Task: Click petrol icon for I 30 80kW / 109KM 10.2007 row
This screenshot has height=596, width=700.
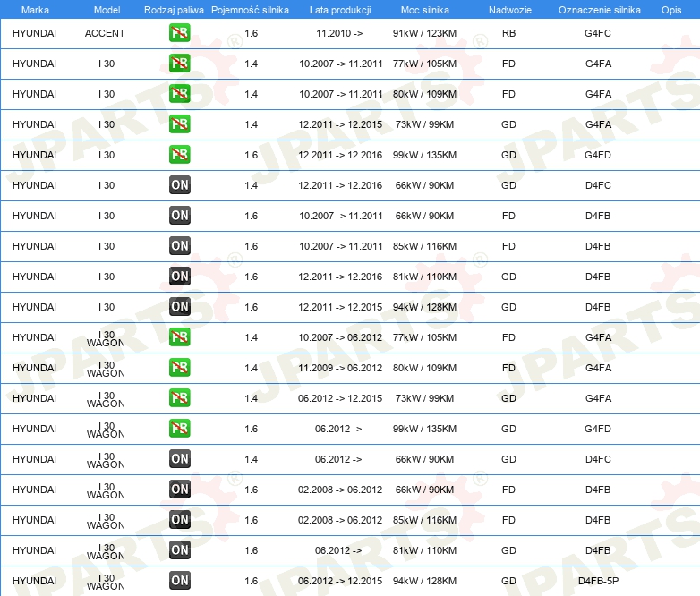Action: [179, 94]
